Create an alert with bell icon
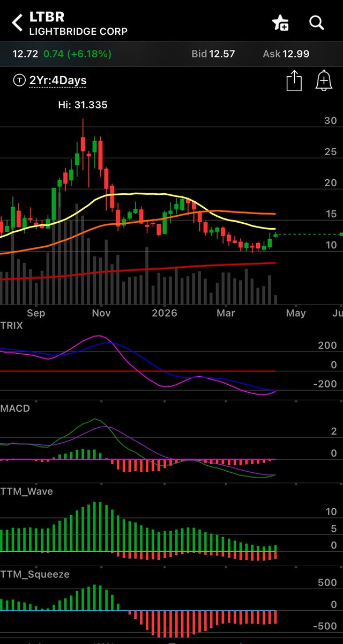Viewport: 343px width, 644px height. pyautogui.click(x=324, y=81)
